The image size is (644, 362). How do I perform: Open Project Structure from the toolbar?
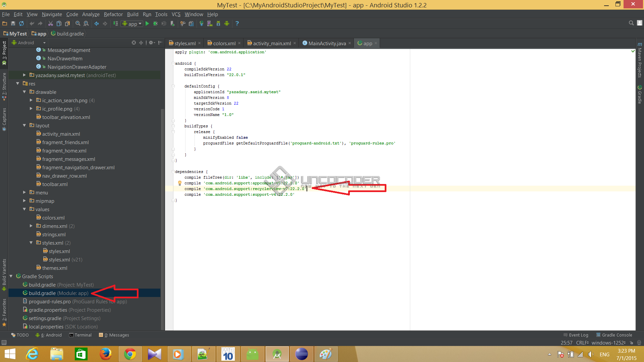pyautogui.click(x=191, y=23)
